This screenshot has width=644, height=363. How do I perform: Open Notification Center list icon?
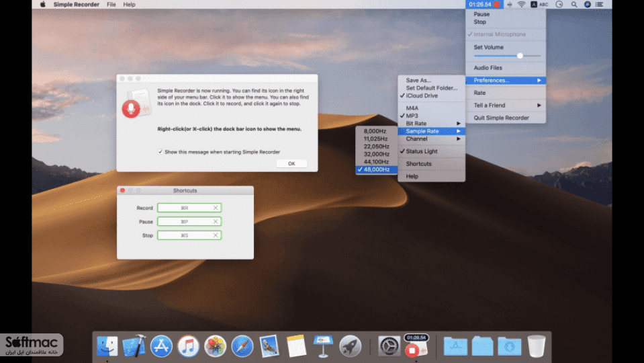pyautogui.click(x=600, y=5)
